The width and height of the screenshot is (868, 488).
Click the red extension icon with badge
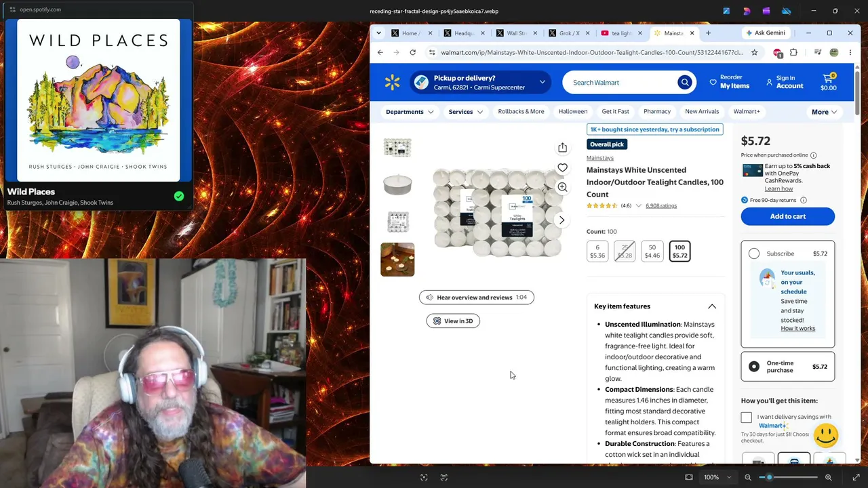coord(777,52)
